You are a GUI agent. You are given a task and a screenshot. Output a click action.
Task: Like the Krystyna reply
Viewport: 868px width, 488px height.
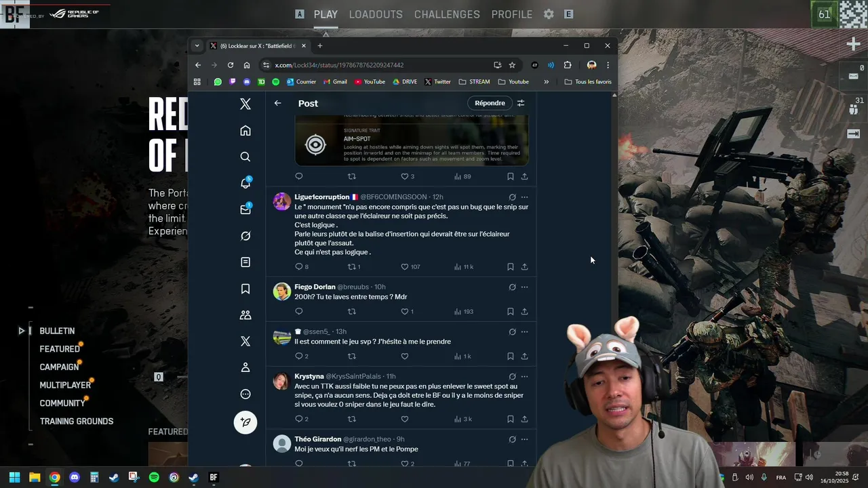(404, 419)
